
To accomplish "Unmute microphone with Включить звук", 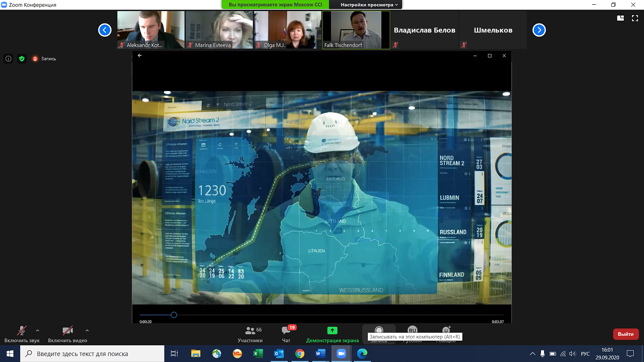I will pyautogui.click(x=22, y=334).
